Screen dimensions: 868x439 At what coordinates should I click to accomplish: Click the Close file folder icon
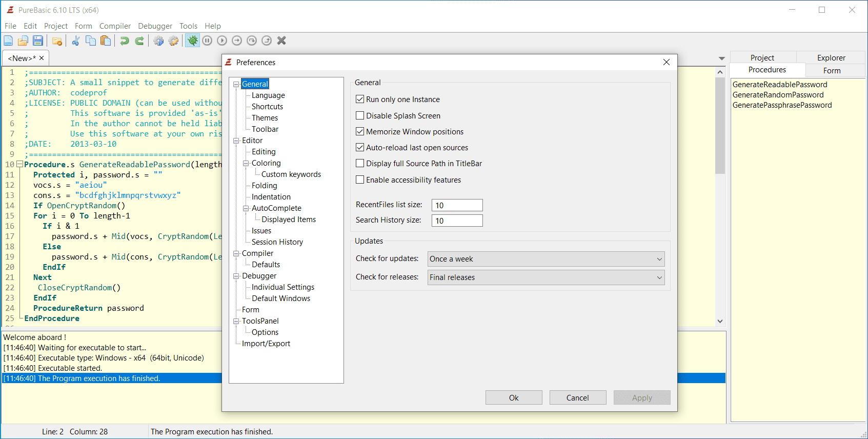[x=57, y=41]
